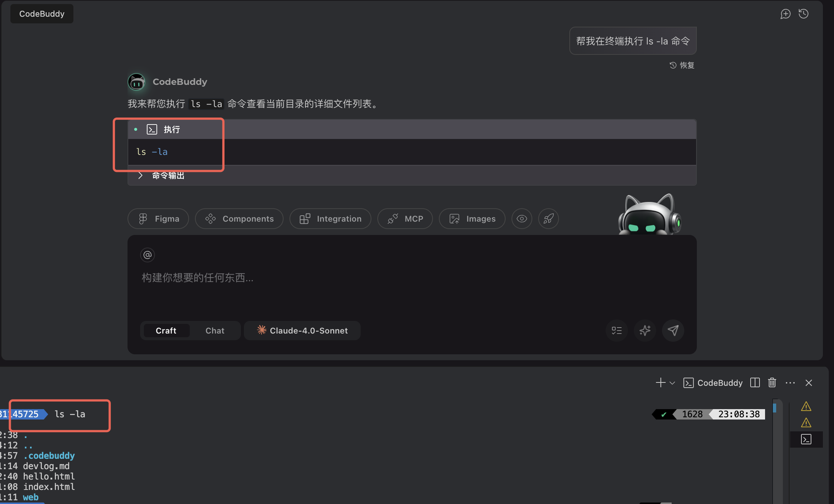
Task: Switch to Craft mode
Action: (166, 331)
